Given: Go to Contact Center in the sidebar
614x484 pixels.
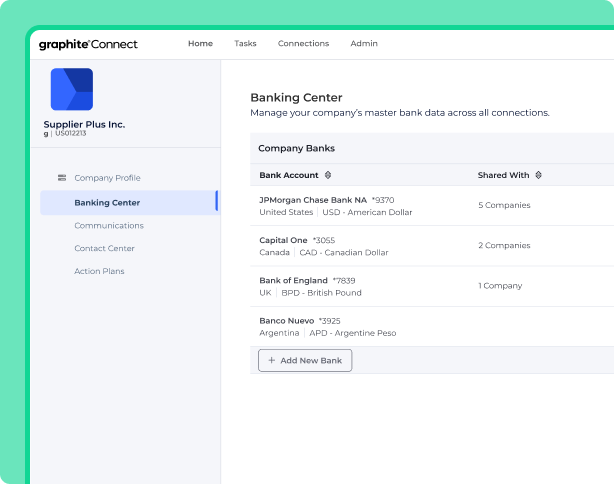Looking at the screenshot, I should [104, 248].
